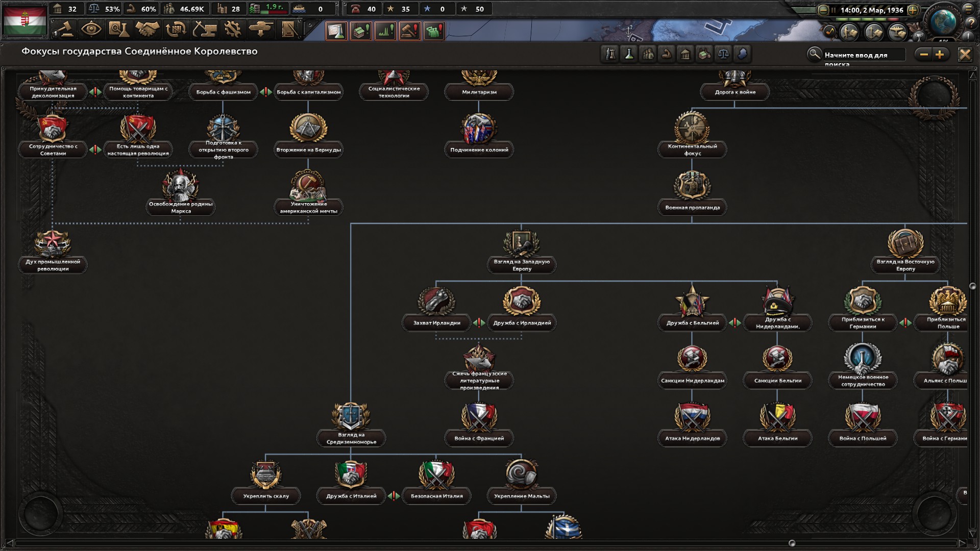
Task: Decrease game speed with minus button
Action: (x=823, y=10)
